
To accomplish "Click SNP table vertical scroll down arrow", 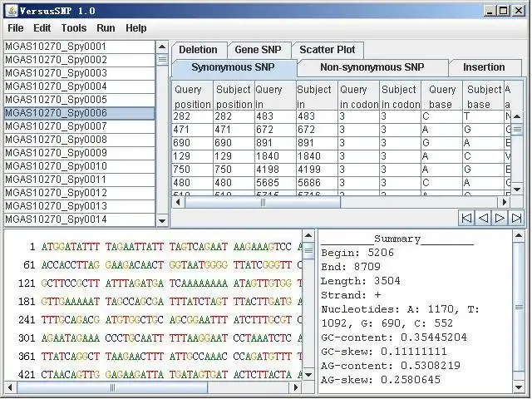I will (x=517, y=189).
